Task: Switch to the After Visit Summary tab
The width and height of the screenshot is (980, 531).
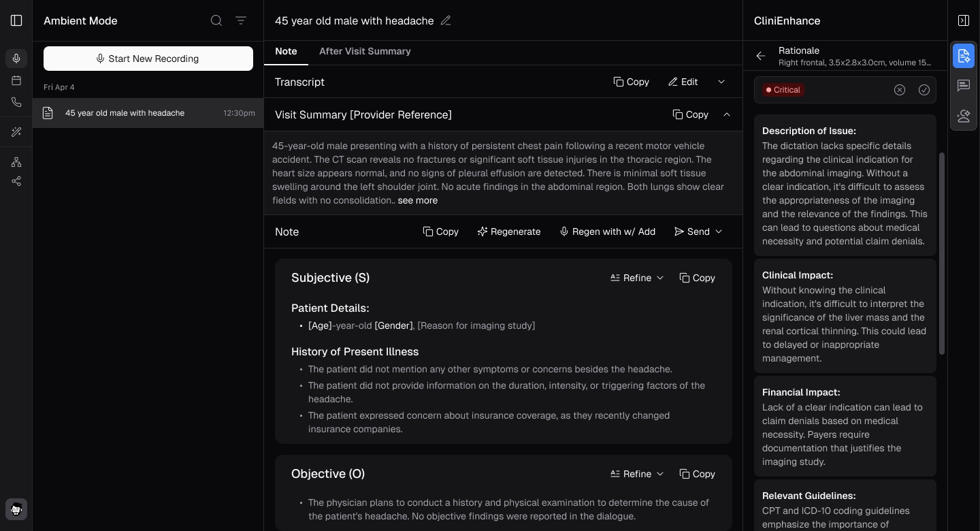Action: 365,51
